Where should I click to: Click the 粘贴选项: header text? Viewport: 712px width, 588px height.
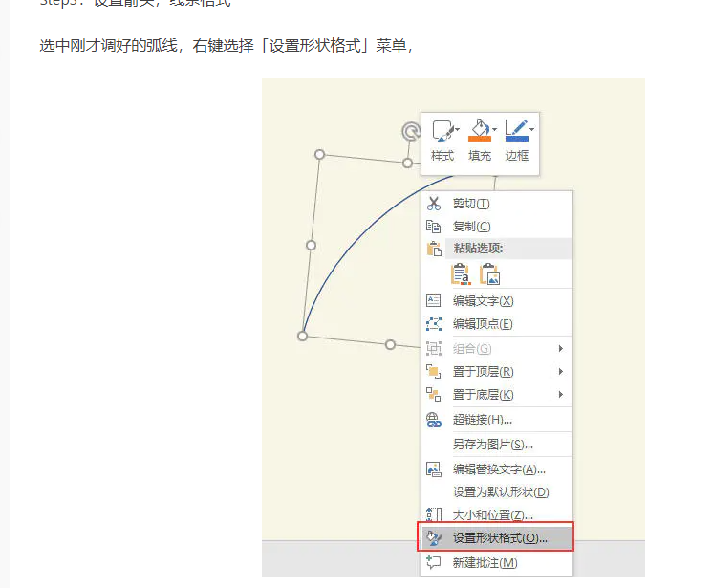point(478,248)
